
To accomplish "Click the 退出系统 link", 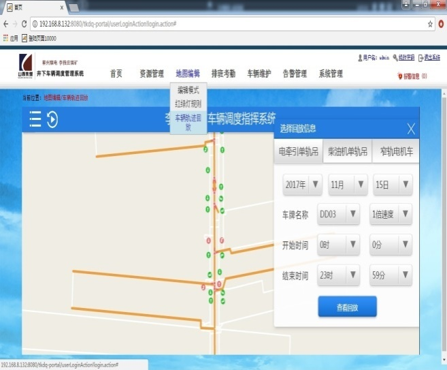I will click(432, 58).
